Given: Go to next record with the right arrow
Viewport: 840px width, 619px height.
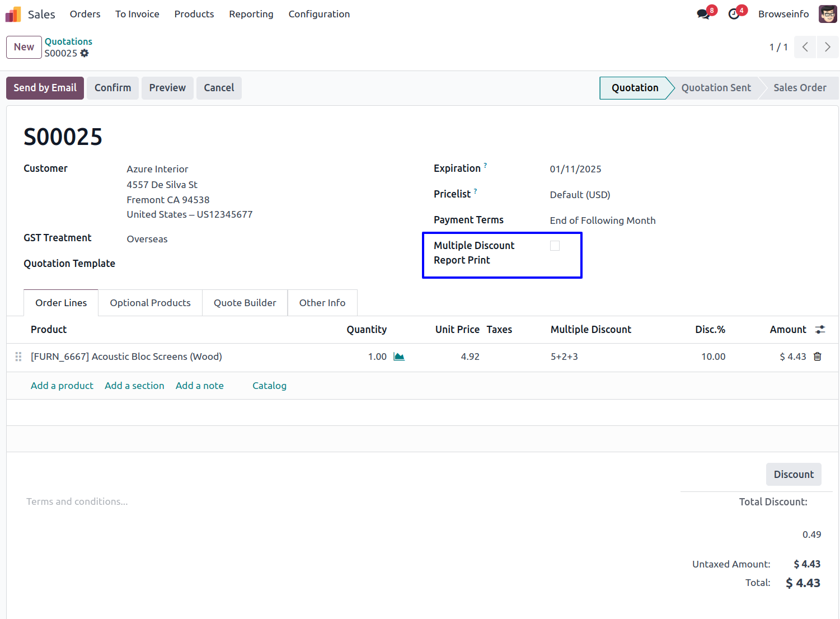Looking at the screenshot, I should tap(827, 47).
